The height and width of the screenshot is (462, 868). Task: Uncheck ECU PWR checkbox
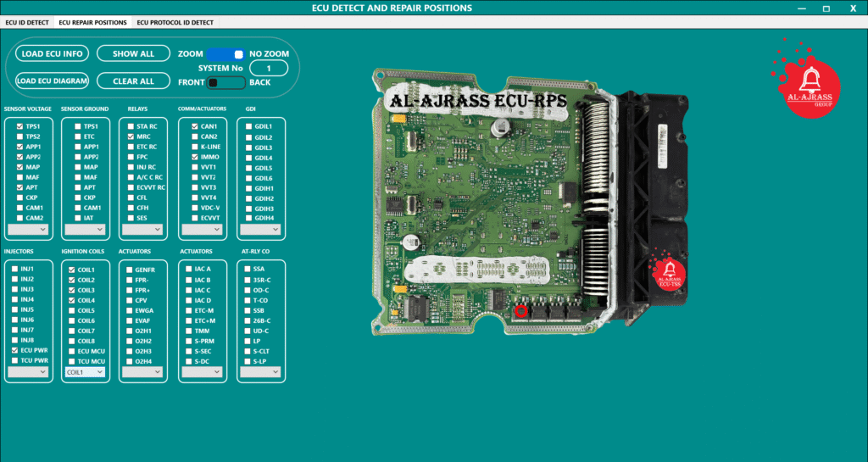click(15, 350)
